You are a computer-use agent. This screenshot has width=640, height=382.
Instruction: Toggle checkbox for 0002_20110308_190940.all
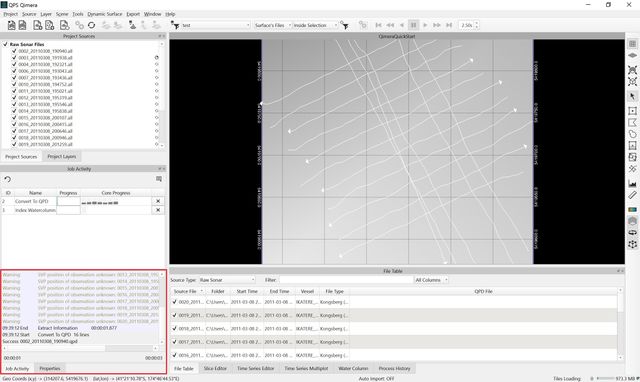14,51
